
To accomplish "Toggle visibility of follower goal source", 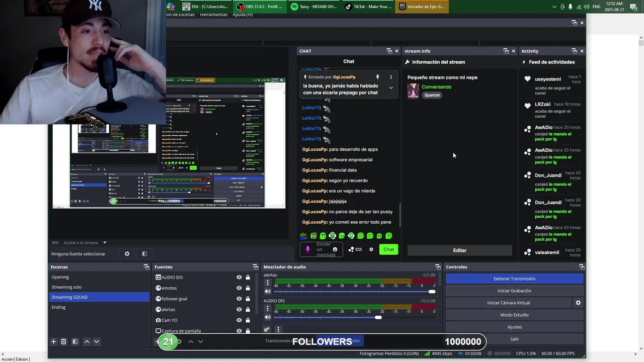I will (x=239, y=299).
